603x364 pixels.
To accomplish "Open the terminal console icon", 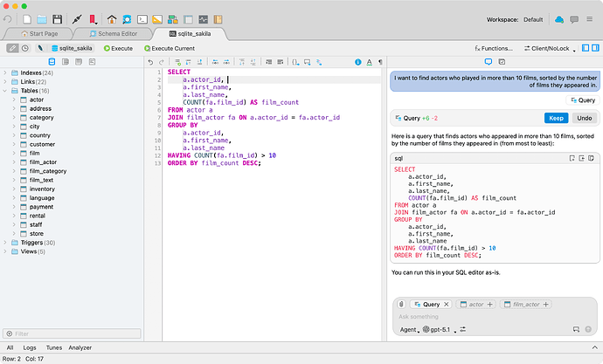I will (x=142, y=19).
